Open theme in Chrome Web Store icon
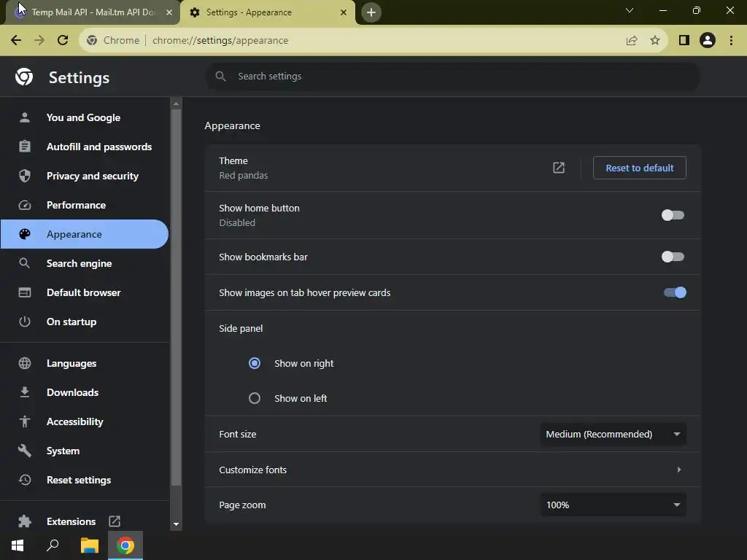This screenshot has width=747, height=560. point(559,168)
